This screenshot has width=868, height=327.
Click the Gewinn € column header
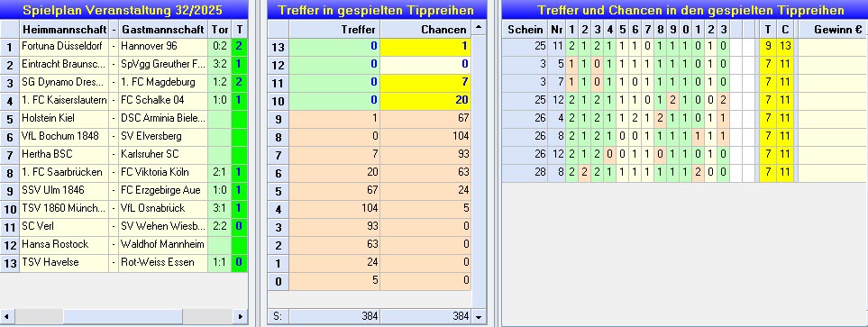(x=833, y=30)
